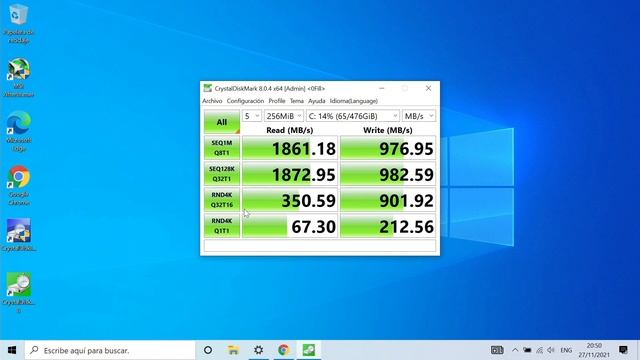Screen dimensions: 640x360
Task: Minimize the CrystalDiskMark window
Action: 381,88
